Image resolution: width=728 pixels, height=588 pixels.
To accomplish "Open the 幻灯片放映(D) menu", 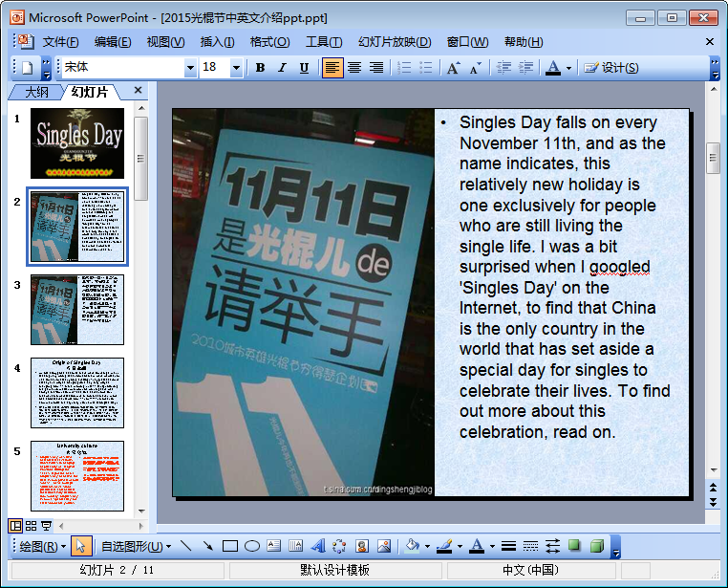I will 395,42.
